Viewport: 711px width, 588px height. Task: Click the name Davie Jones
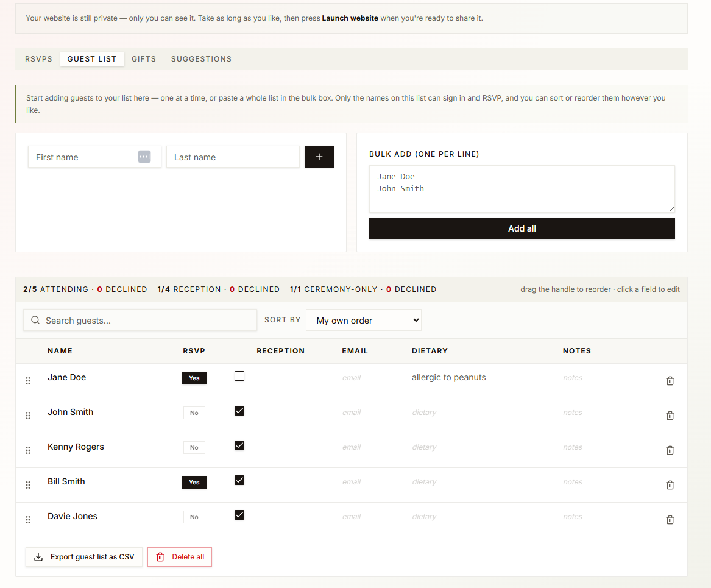[72, 516]
